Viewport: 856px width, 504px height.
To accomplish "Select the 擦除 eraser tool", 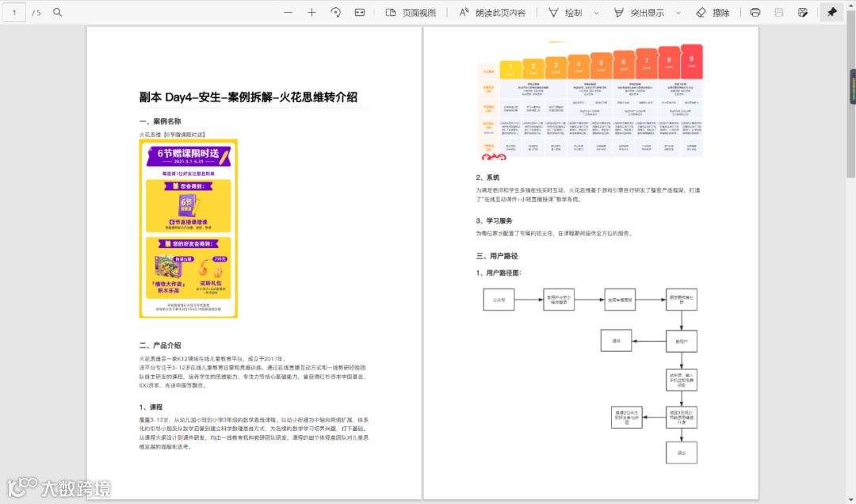I will point(713,12).
